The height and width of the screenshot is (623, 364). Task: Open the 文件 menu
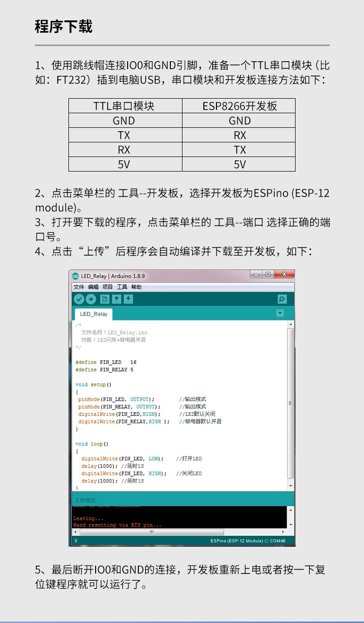pyautogui.click(x=79, y=287)
